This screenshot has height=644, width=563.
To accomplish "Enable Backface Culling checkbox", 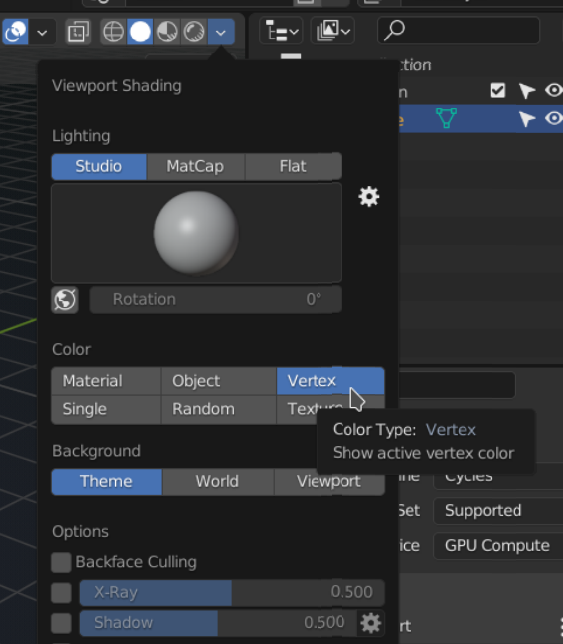I will (x=61, y=562).
